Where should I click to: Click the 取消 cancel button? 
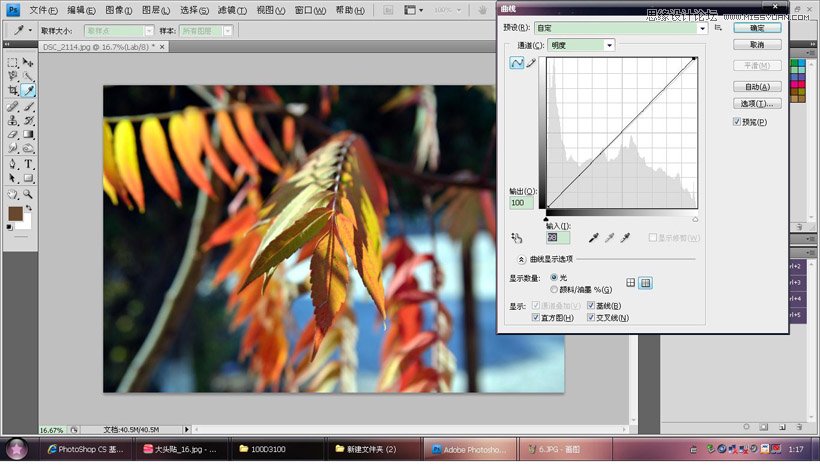tap(757, 45)
